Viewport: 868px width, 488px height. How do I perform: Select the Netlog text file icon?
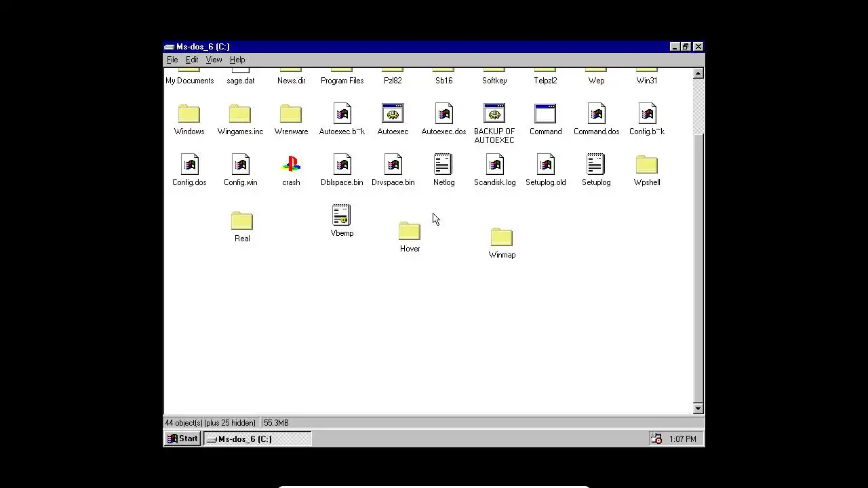(443, 164)
